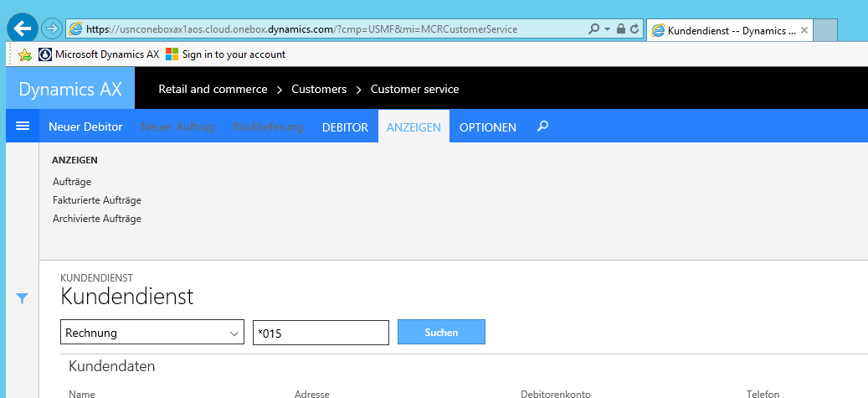The width and height of the screenshot is (868, 398).
Task: Open the hamburger navigation menu
Action: 23,127
